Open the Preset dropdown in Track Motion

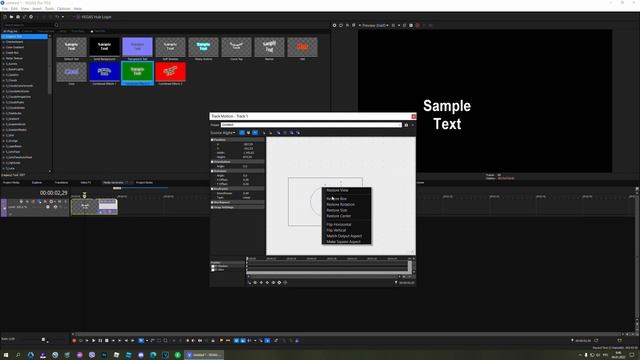(x=311, y=125)
